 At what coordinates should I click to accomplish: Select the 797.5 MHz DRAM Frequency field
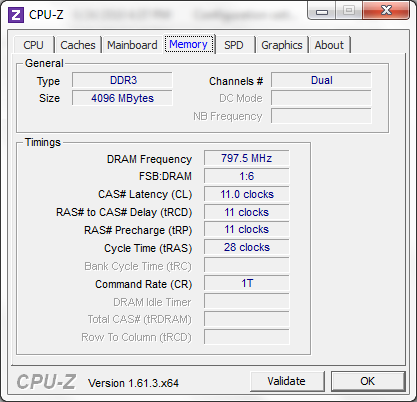pyautogui.click(x=247, y=158)
